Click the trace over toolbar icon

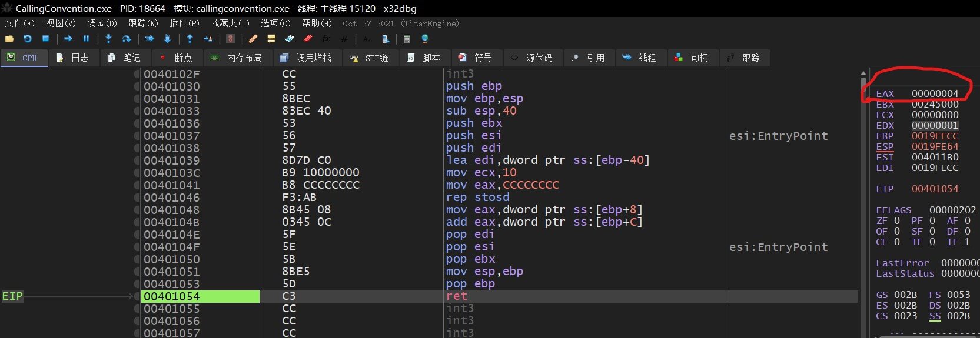click(x=167, y=39)
